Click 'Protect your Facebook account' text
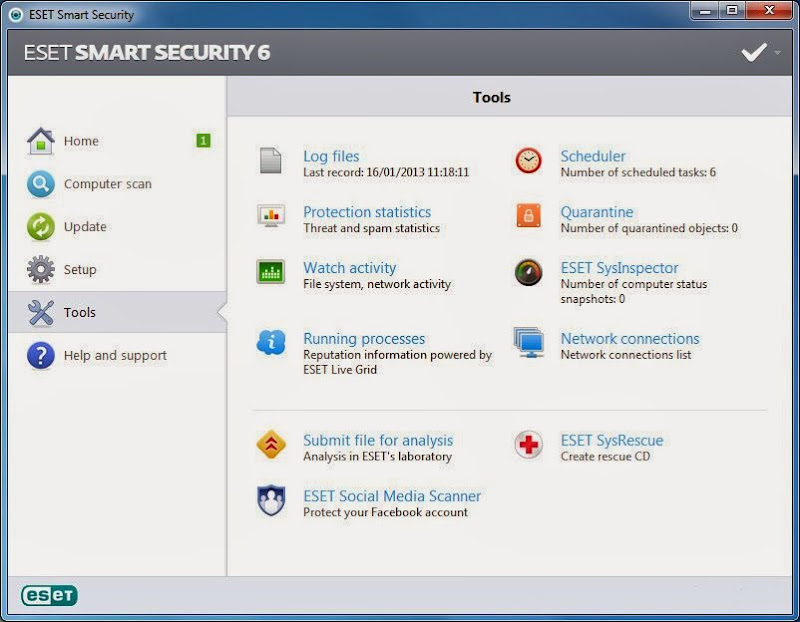Image resolution: width=800 pixels, height=622 pixels. (385, 512)
